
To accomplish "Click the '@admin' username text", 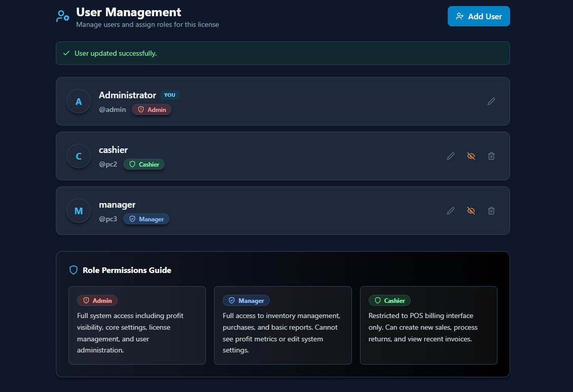I will tap(112, 109).
